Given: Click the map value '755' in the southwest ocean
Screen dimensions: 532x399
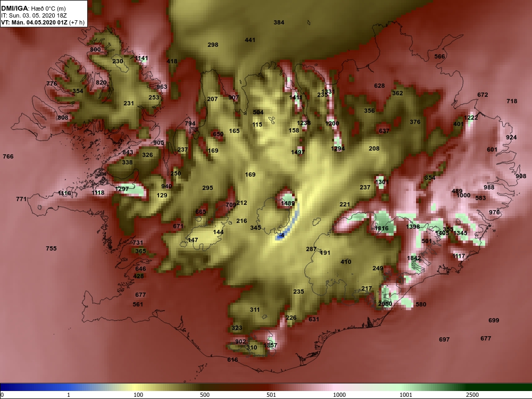Looking at the screenshot, I should [51, 248].
